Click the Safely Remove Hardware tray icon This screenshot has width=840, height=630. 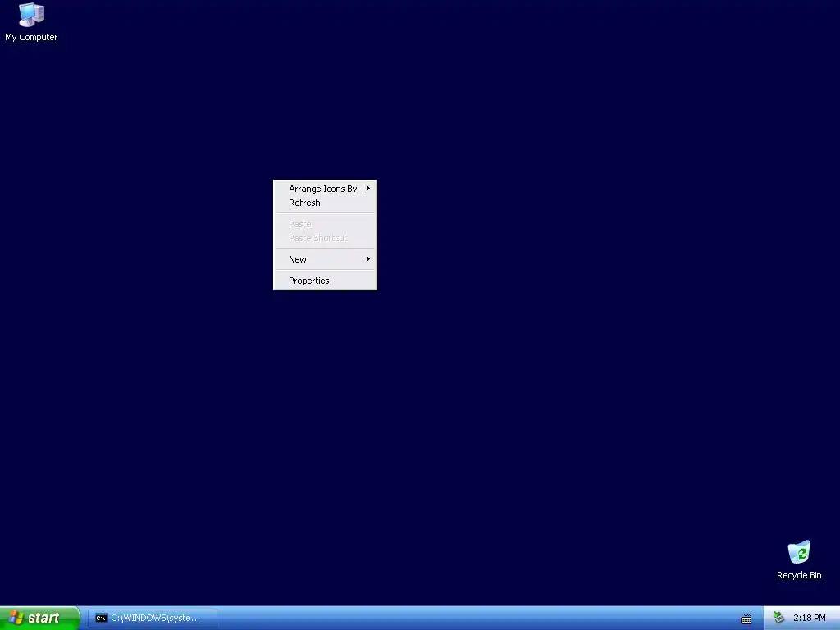click(x=778, y=618)
